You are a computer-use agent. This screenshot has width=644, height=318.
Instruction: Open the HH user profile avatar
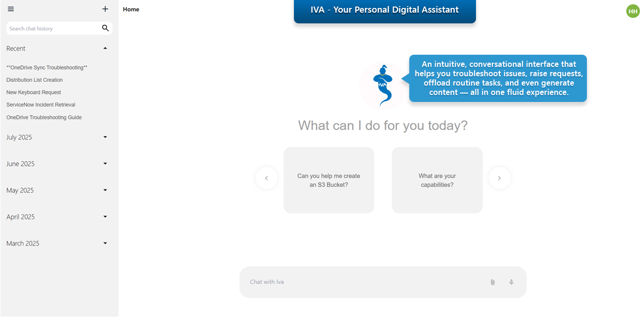(633, 11)
